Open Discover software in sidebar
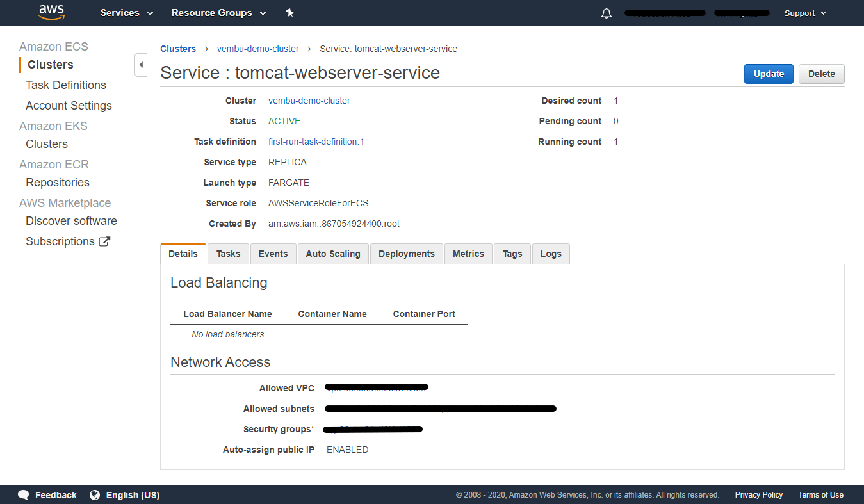Viewport: 864px width, 504px height. pyautogui.click(x=71, y=221)
